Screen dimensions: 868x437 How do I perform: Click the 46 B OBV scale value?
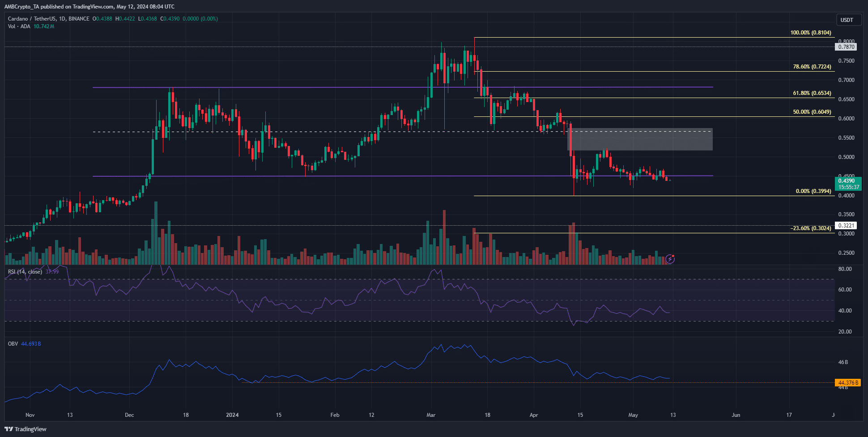coord(843,362)
